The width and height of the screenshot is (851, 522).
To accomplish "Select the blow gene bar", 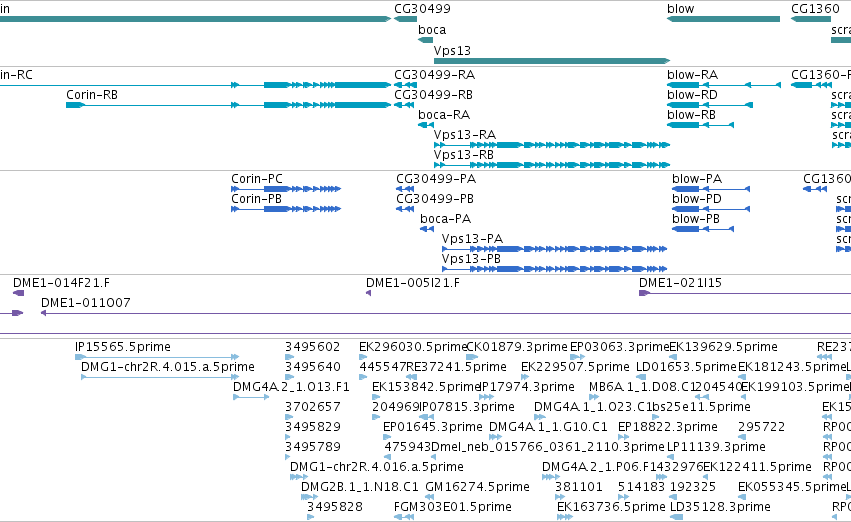I will [723, 19].
